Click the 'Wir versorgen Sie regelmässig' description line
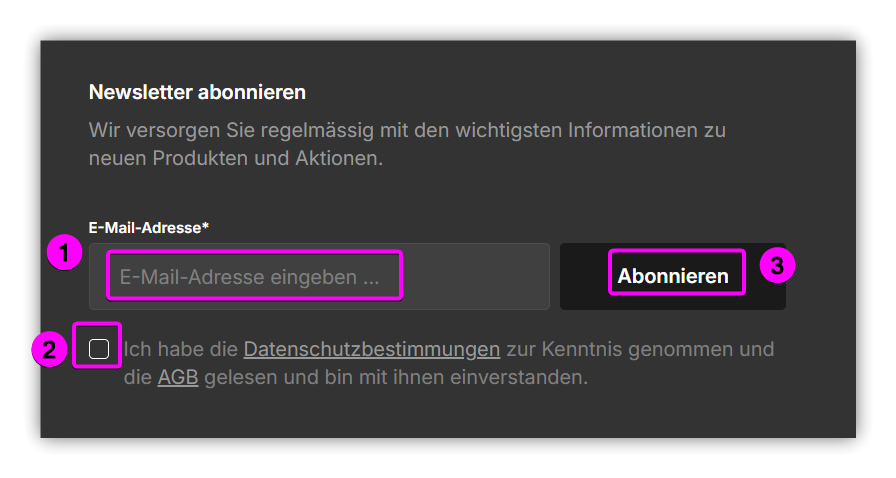The width and height of the screenshot is (896, 478). pyautogui.click(x=407, y=130)
